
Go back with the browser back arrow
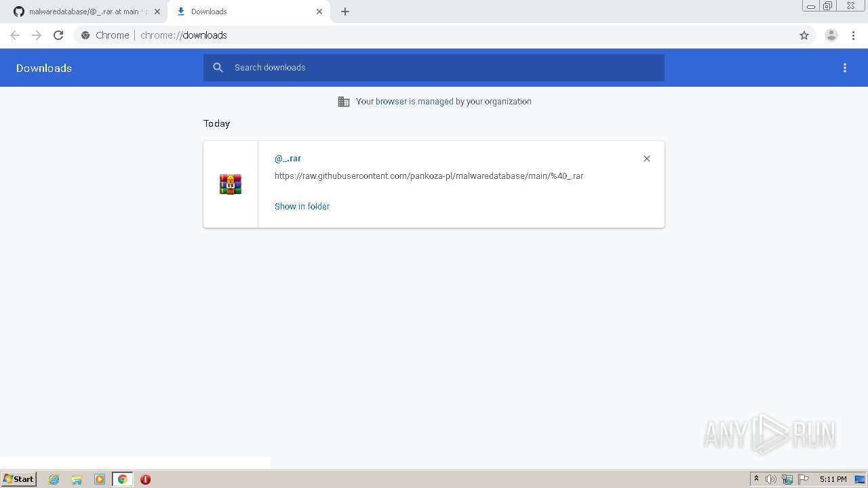pyautogui.click(x=15, y=35)
